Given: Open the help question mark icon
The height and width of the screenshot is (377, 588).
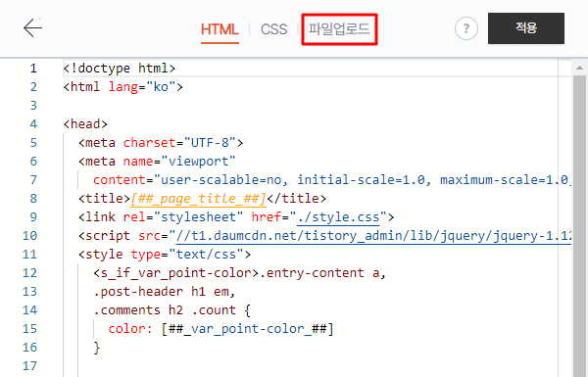Looking at the screenshot, I should click(466, 28).
